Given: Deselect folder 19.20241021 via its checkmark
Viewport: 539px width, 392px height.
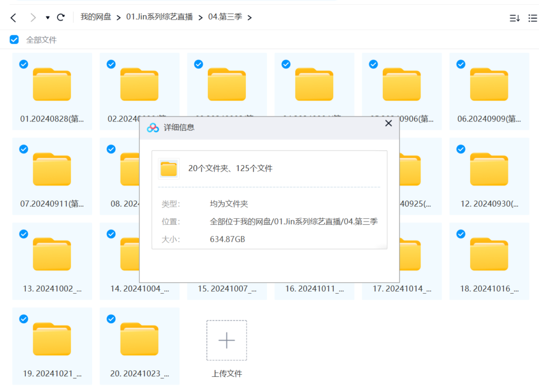Looking at the screenshot, I should click(x=23, y=319).
